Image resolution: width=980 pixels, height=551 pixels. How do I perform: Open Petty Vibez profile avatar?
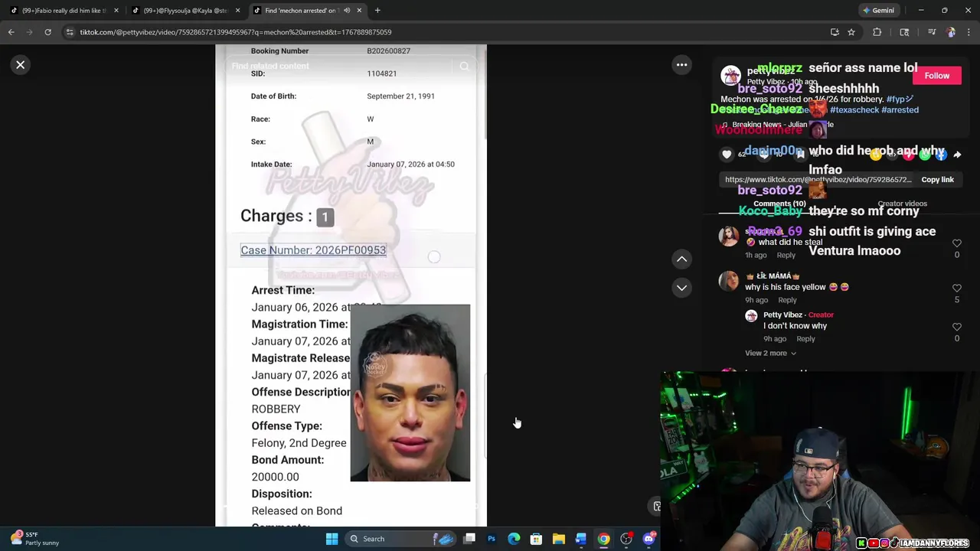(731, 76)
